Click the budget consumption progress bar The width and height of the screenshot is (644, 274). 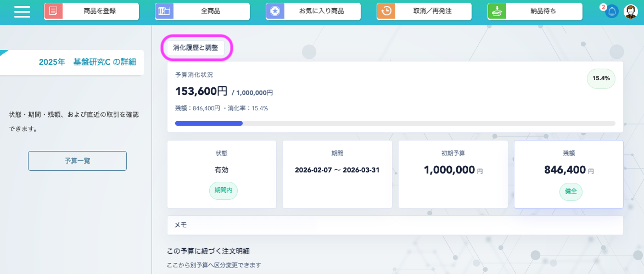pyautogui.click(x=395, y=123)
